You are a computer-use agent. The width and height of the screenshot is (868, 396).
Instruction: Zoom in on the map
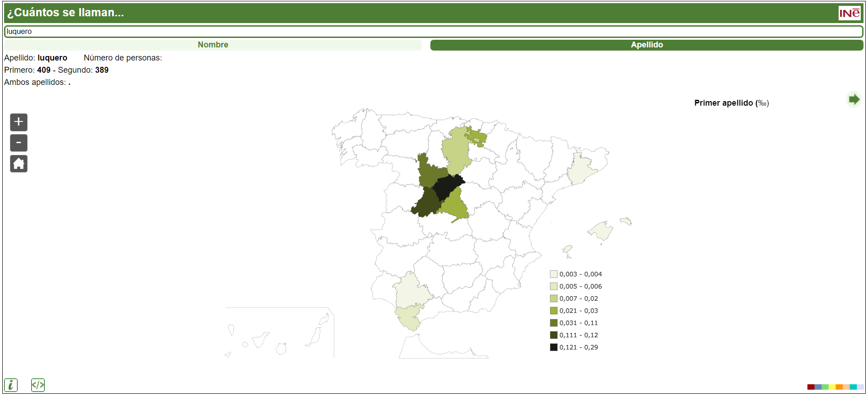click(19, 122)
